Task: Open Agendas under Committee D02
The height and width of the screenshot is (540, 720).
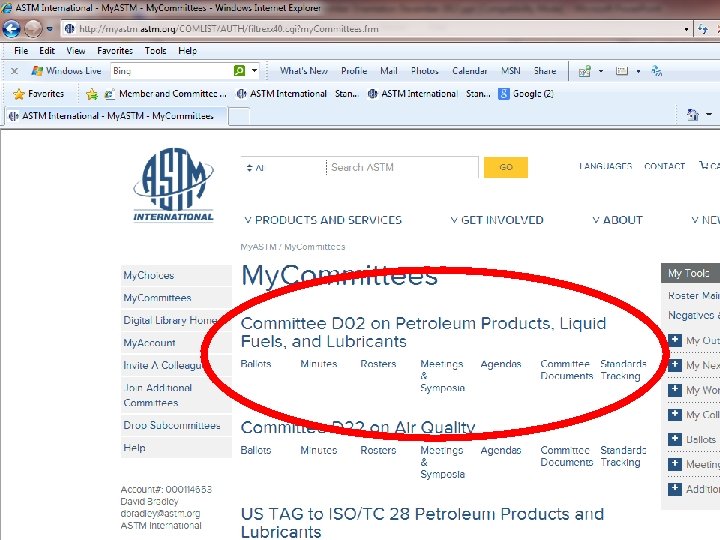Action: [x=501, y=364]
